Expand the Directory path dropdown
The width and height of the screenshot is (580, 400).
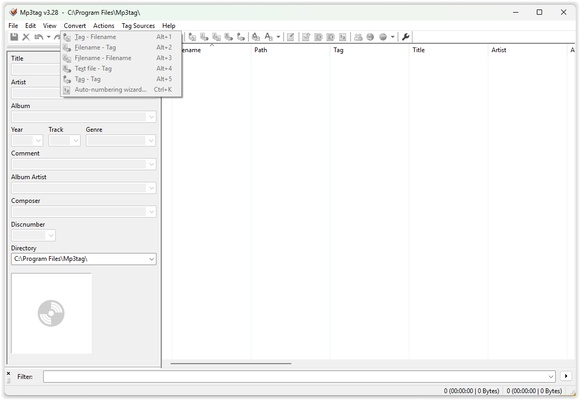coord(151,259)
